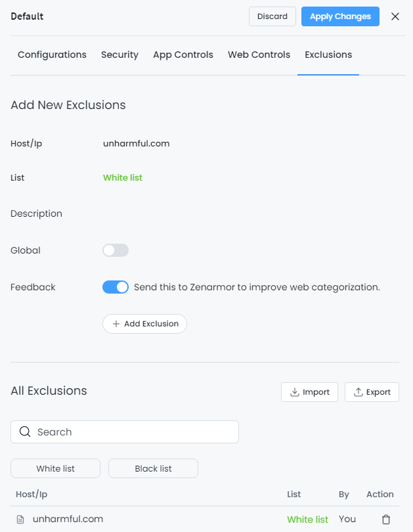The height and width of the screenshot is (532, 413).
Task: Click the List column header
Action: [294, 495]
